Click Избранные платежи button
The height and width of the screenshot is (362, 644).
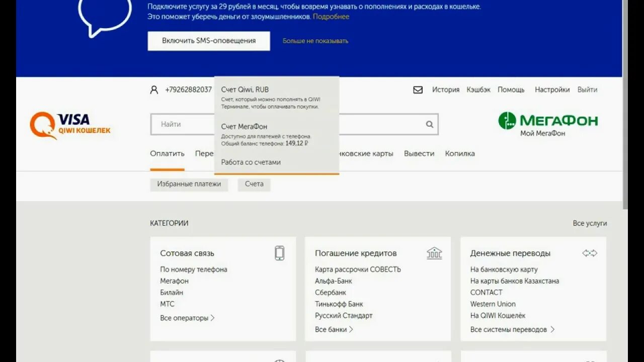coord(189,184)
